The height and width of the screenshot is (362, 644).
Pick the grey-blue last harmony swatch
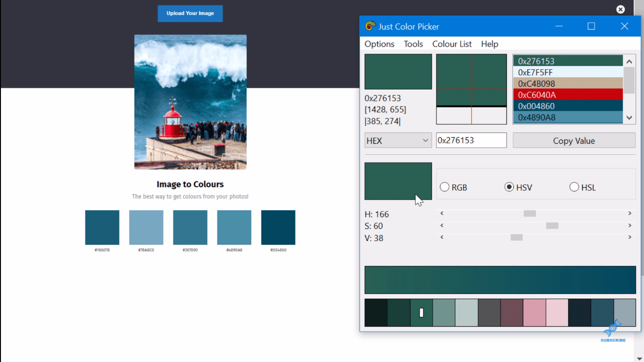click(x=625, y=313)
